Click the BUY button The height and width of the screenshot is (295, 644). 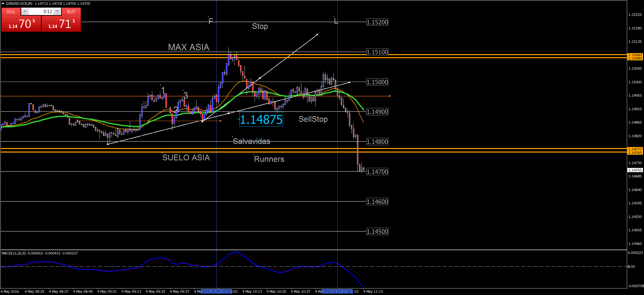coord(71,12)
